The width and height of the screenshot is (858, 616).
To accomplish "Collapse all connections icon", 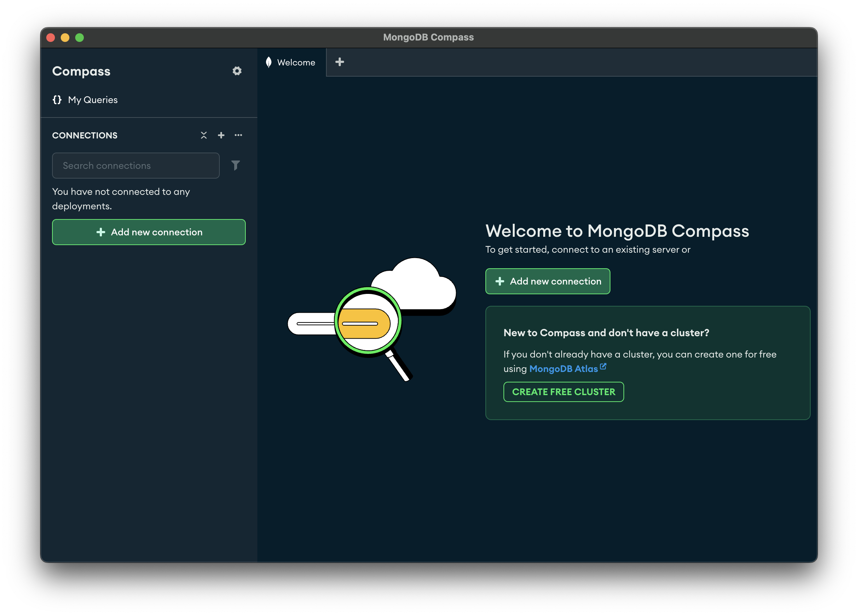I will pos(203,135).
